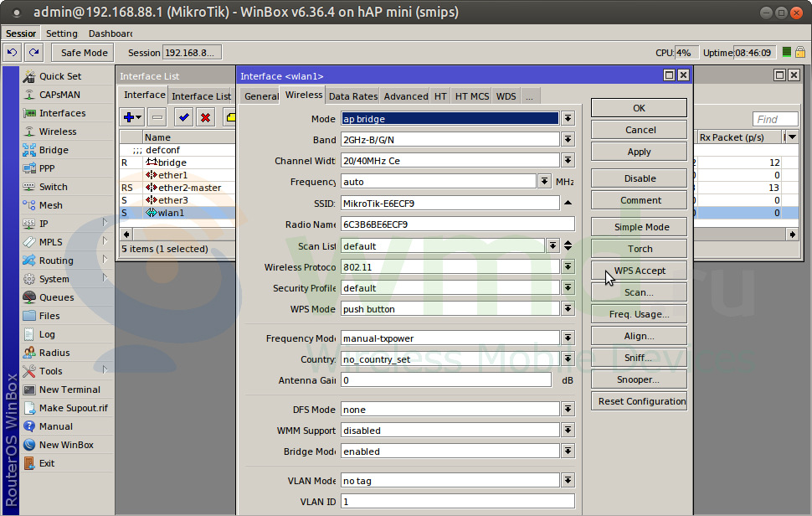Open the Mode dropdown
This screenshot has width=812, height=516.
click(568, 118)
